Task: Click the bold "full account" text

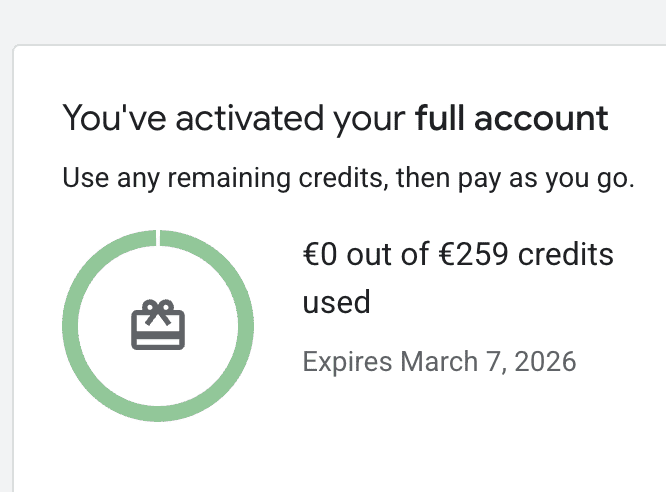Action: pyautogui.click(x=511, y=119)
